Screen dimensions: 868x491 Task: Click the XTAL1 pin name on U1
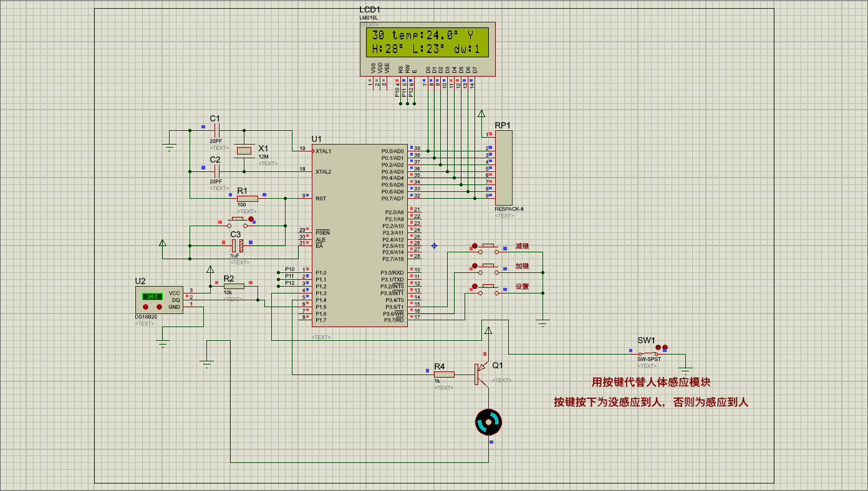tap(324, 151)
